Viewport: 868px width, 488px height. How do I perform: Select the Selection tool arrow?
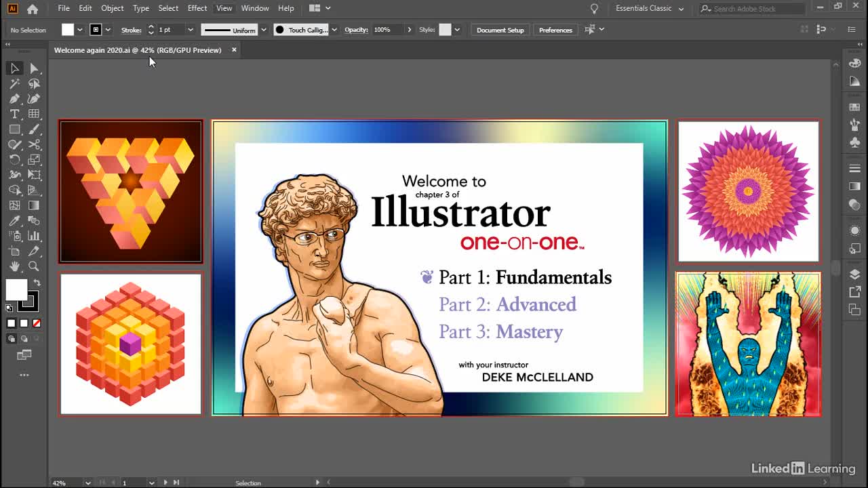click(14, 68)
